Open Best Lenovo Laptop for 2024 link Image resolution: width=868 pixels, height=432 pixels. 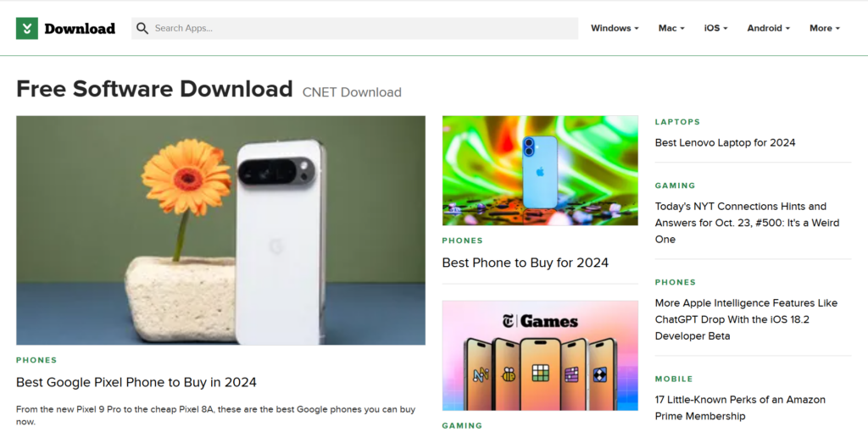[726, 142]
